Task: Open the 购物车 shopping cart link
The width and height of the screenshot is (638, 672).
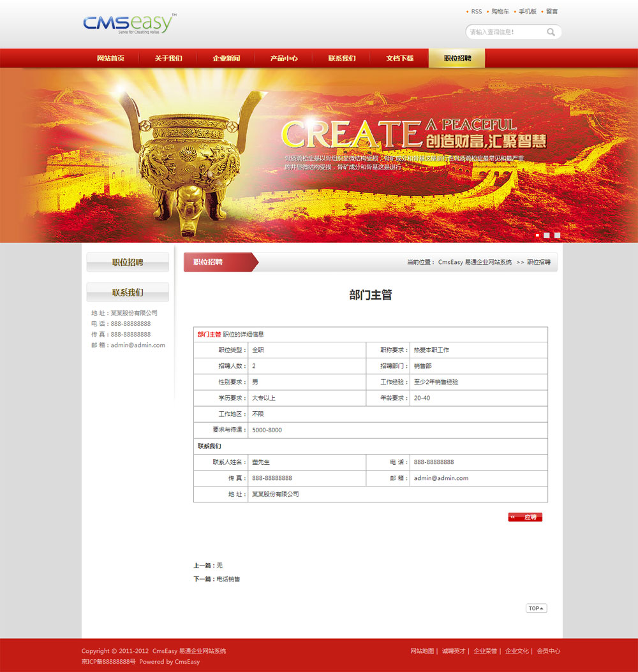Action: click(500, 11)
